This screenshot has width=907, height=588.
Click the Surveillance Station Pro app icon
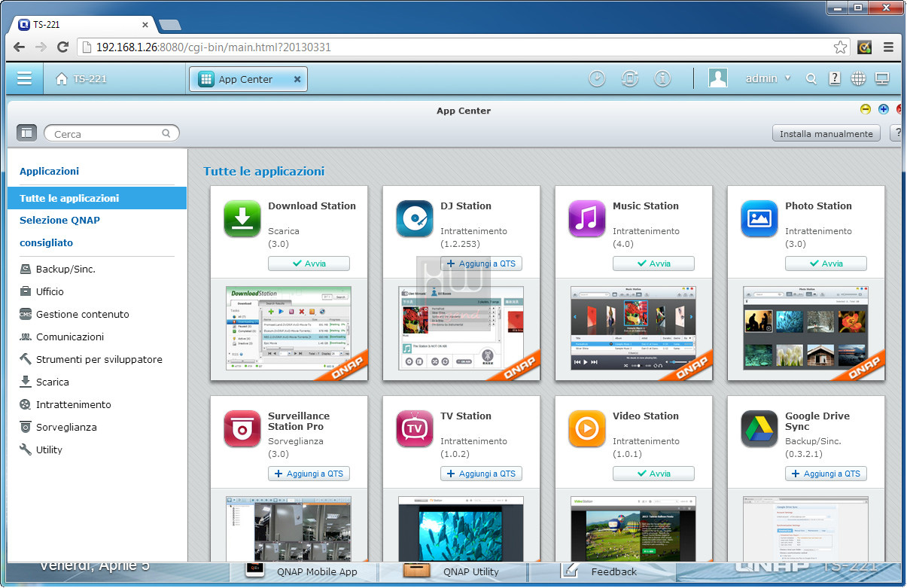[x=242, y=429]
